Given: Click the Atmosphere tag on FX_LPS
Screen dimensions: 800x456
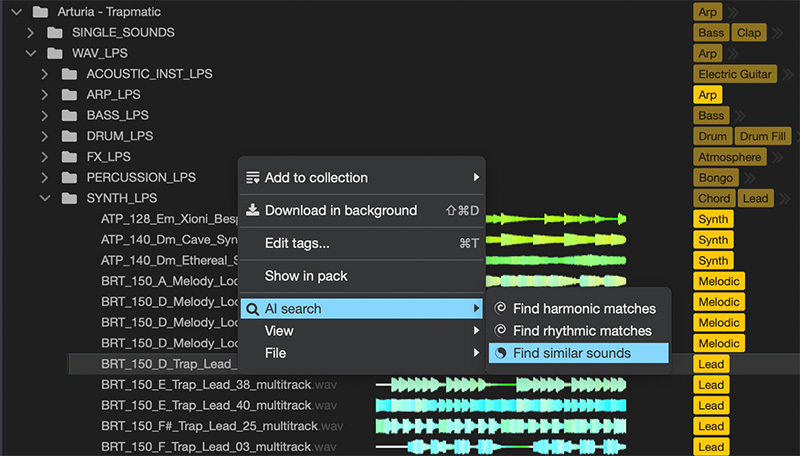Looking at the screenshot, I should pos(730,157).
